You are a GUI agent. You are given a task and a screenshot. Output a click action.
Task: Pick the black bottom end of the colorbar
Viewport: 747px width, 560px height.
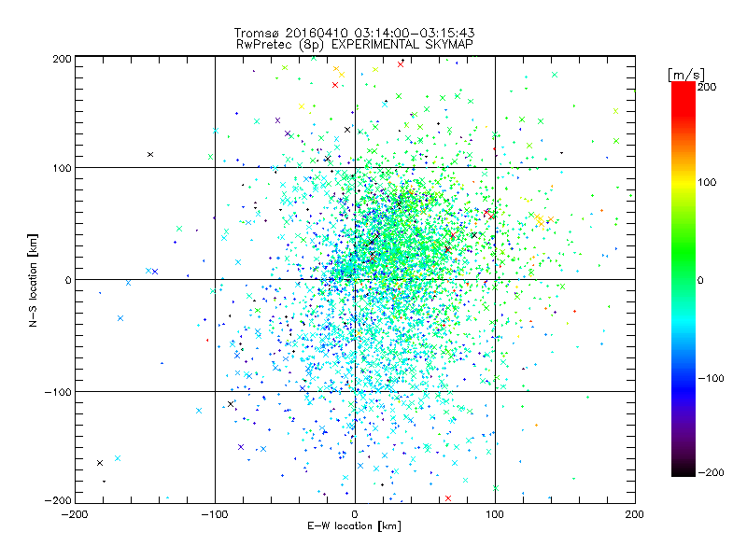pos(684,472)
